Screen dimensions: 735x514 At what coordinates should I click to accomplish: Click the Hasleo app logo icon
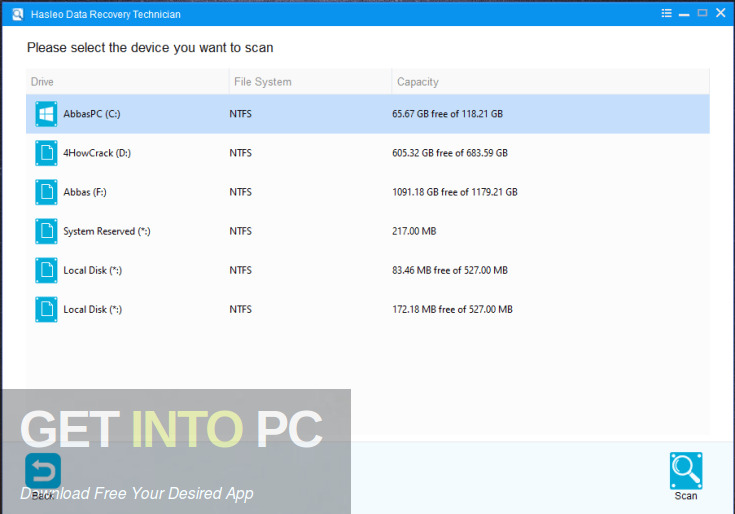(x=17, y=15)
